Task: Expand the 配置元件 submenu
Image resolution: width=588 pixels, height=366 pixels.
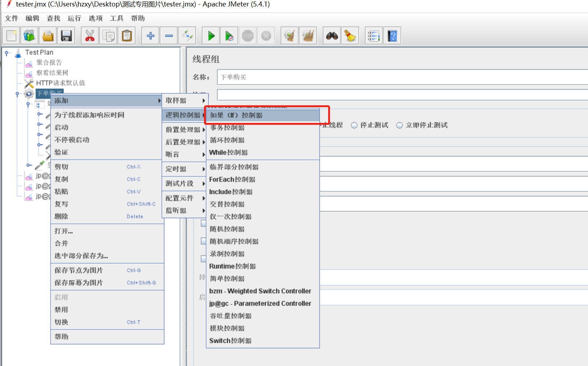Action: (184, 198)
